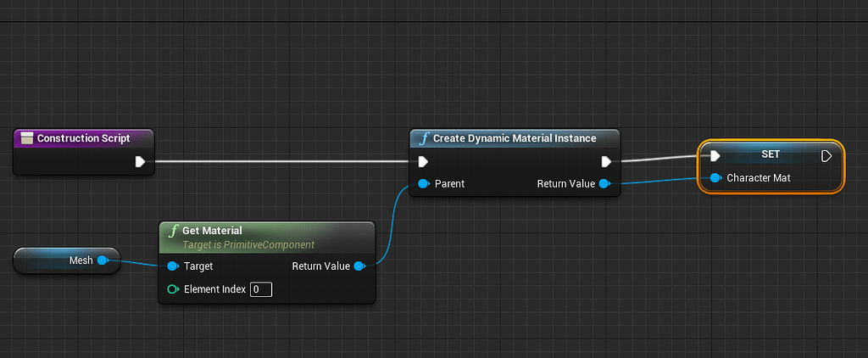Click the Element Index value field
The width and height of the screenshot is (868, 358).
[x=260, y=289]
